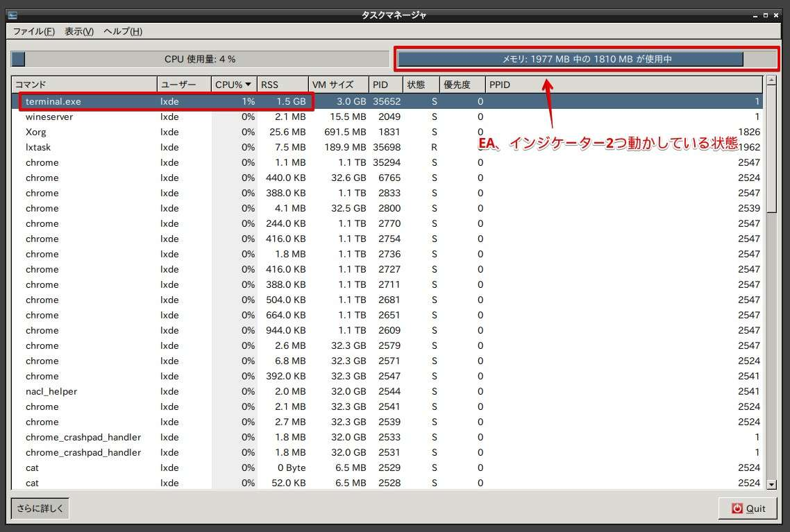Select chrome process with PID 2727
Image resolution: width=790 pixels, height=532 pixels.
pyautogui.click(x=387, y=269)
